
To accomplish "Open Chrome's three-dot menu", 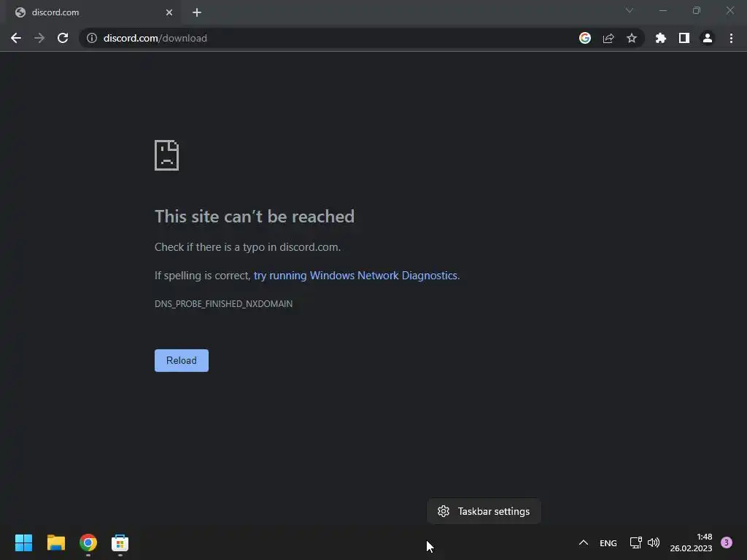I will point(731,38).
